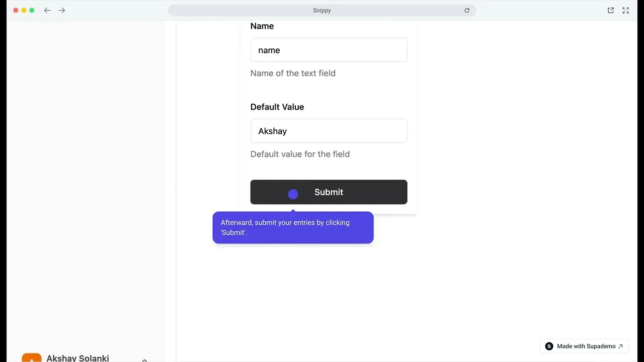This screenshot has height=362, width=644.
Task: Click the 'Default Value' label
Action: [x=277, y=107]
